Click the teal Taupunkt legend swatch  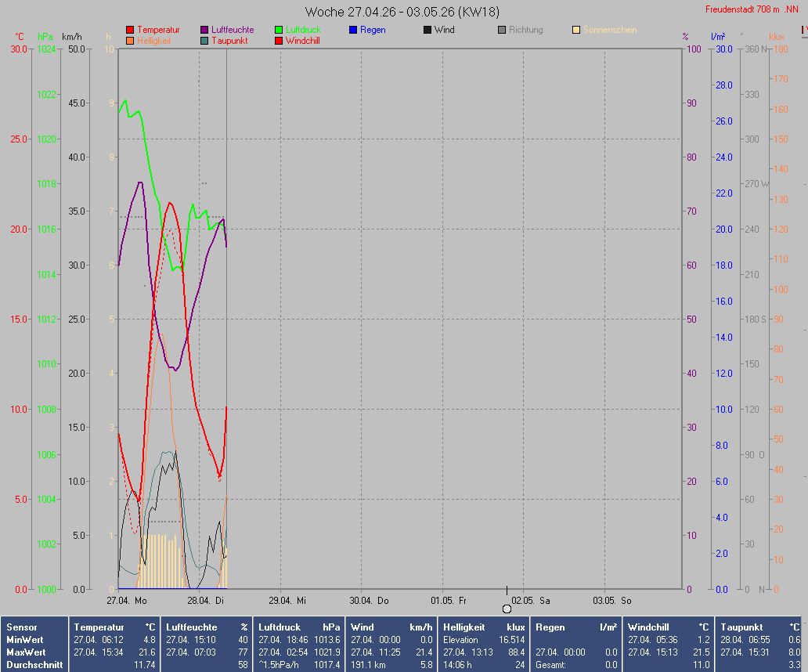click(x=204, y=41)
